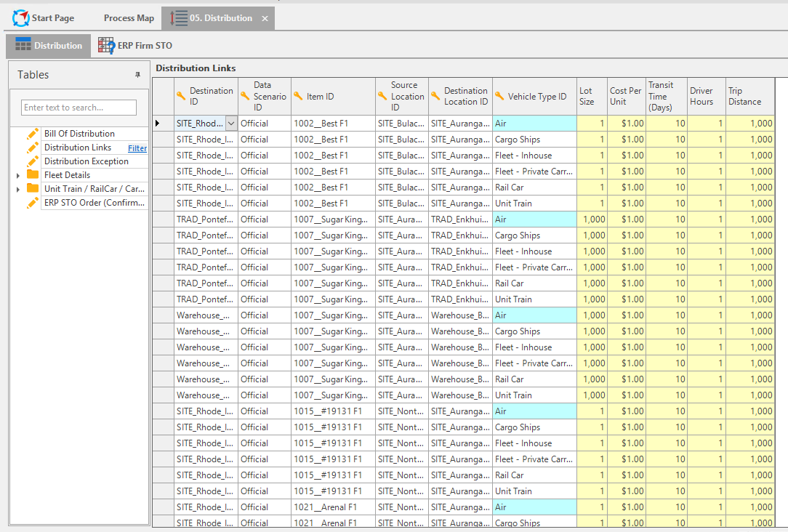
Task: Click the pencil icon beside ERP STO Order
Action: tap(33, 203)
